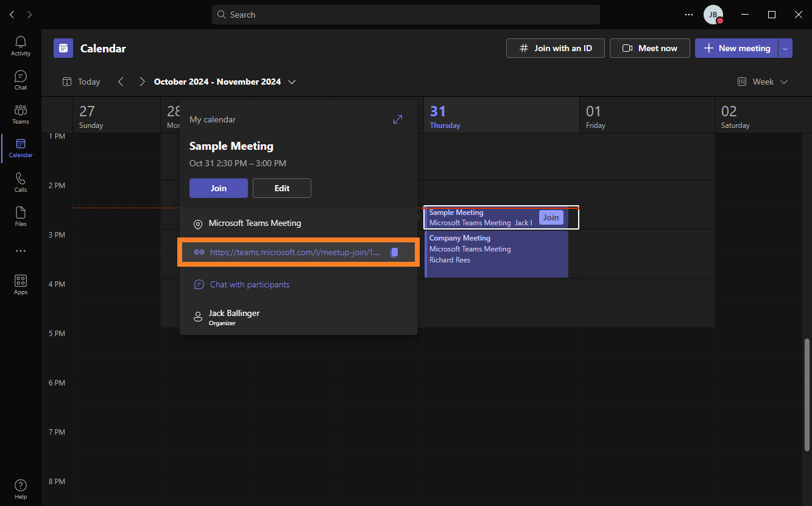Image resolution: width=812 pixels, height=506 pixels.
Task: Open your JB profile avatar menu
Action: click(713, 14)
